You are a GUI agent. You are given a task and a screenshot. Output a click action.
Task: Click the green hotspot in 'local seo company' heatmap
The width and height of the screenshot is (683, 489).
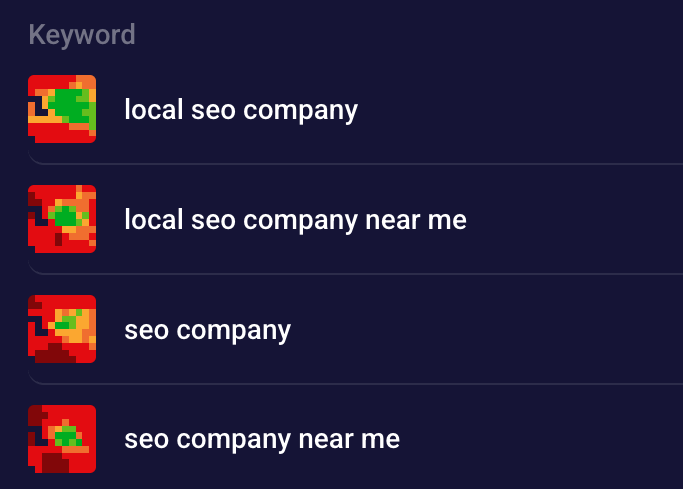coord(70,103)
